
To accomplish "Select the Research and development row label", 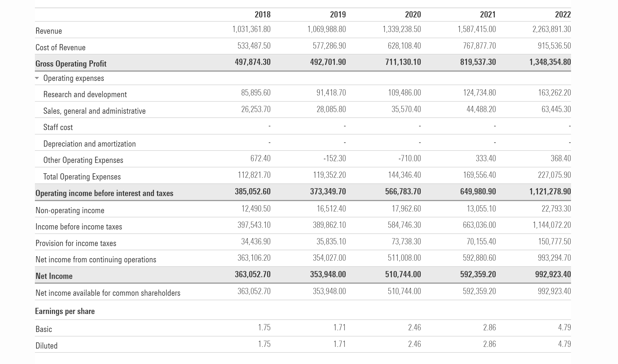I will (85, 94).
